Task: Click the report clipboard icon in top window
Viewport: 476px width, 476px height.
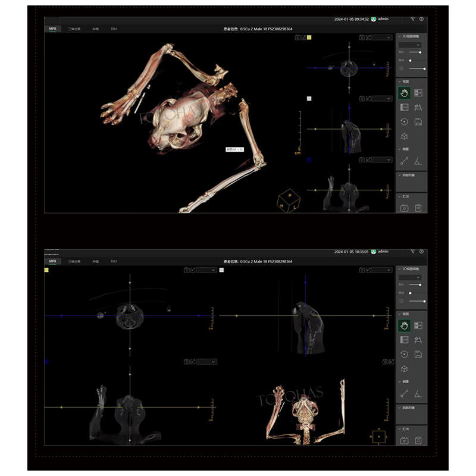Action: (418, 208)
